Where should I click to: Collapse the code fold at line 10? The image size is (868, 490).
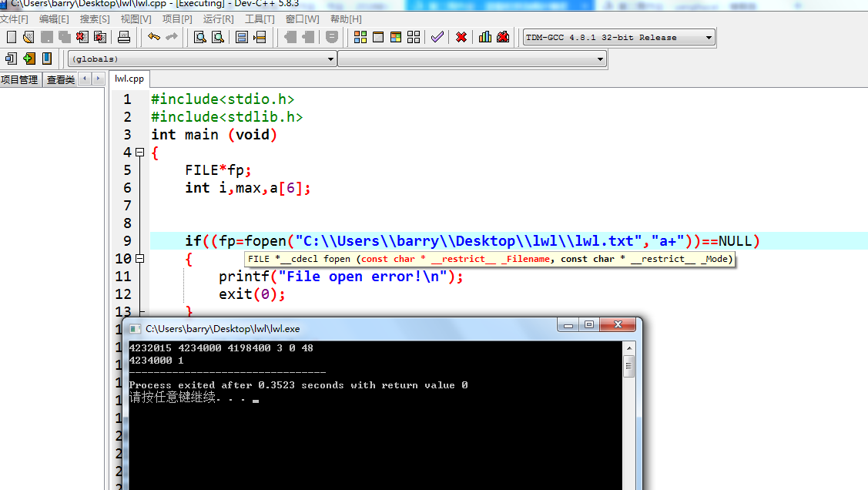click(140, 259)
